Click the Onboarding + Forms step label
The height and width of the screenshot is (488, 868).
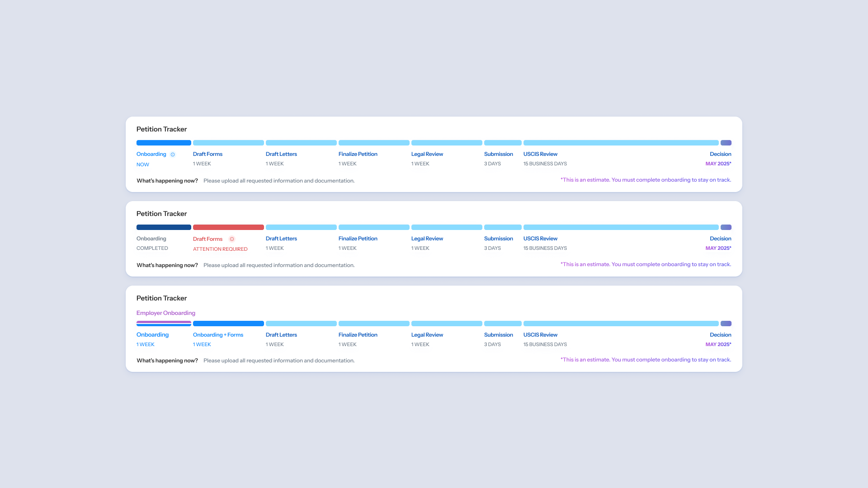pyautogui.click(x=218, y=335)
